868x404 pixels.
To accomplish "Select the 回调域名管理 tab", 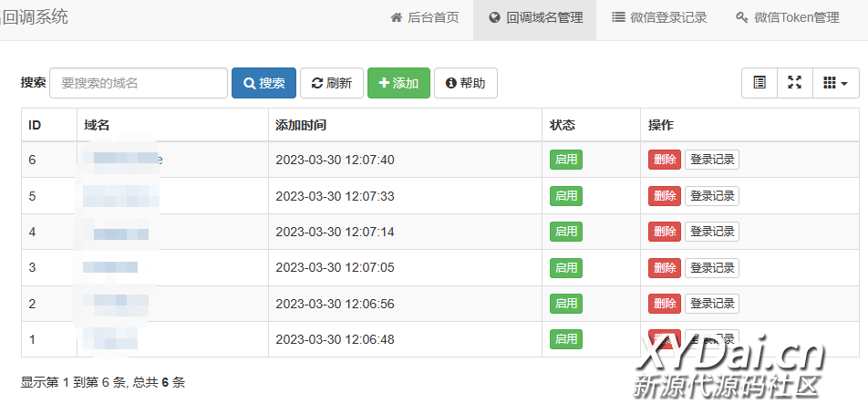I will tap(535, 17).
